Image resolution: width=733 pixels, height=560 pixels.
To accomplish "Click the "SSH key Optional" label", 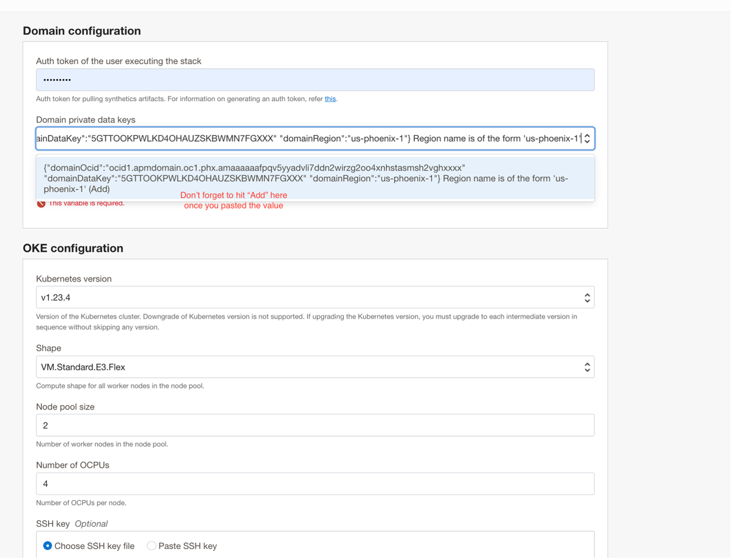I will pyautogui.click(x=71, y=524).
